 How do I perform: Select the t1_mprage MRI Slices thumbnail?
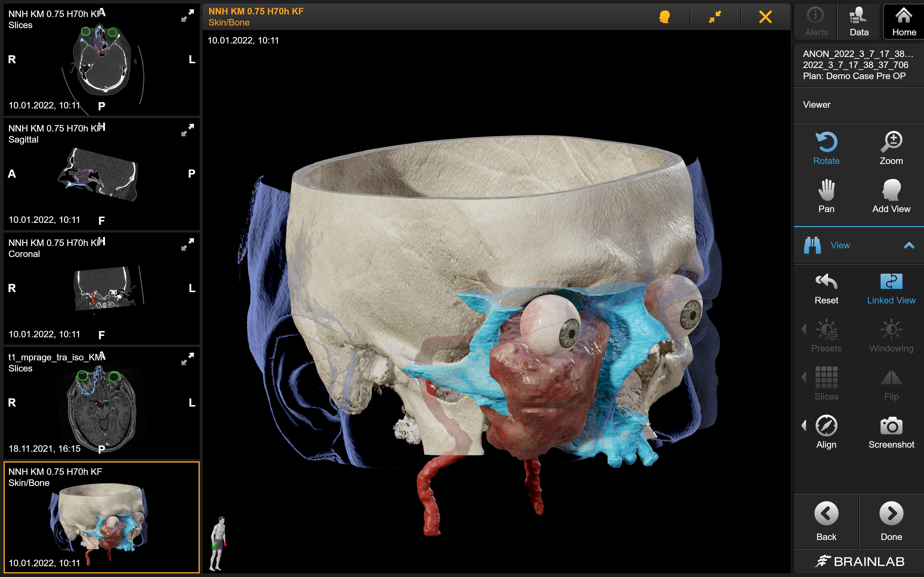tap(101, 402)
